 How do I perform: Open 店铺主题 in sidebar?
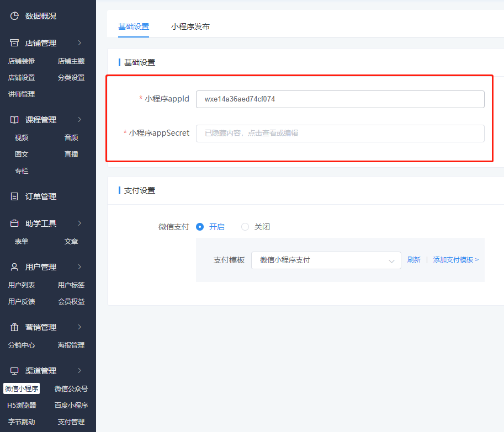(x=71, y=61)
